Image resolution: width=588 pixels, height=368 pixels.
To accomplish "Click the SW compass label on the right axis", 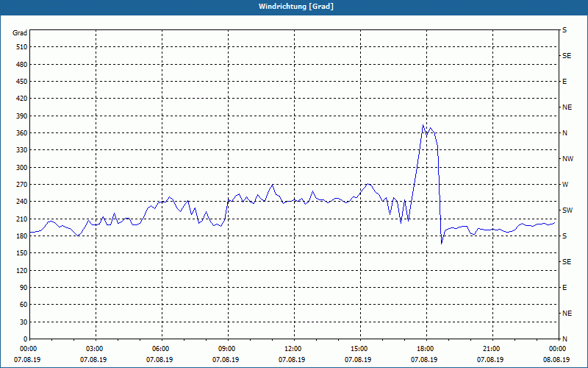I will [x=567, y=210].
